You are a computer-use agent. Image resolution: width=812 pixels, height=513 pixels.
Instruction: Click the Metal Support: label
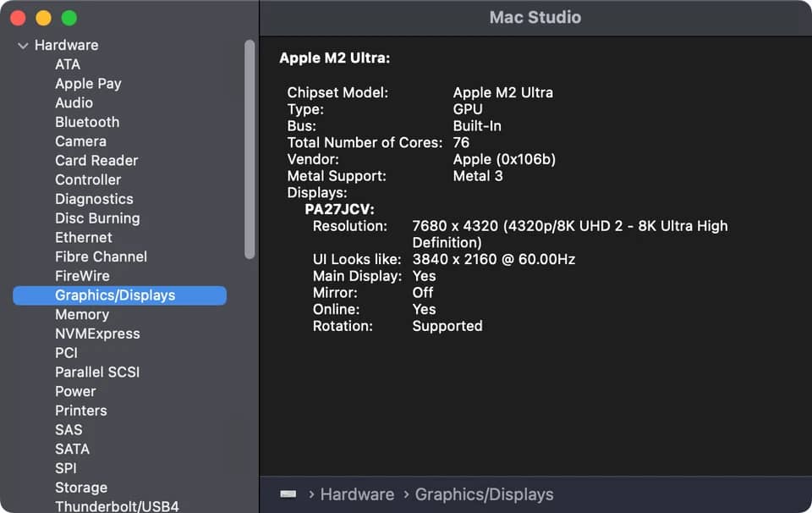pyautogui.click(x=337, y=176)
